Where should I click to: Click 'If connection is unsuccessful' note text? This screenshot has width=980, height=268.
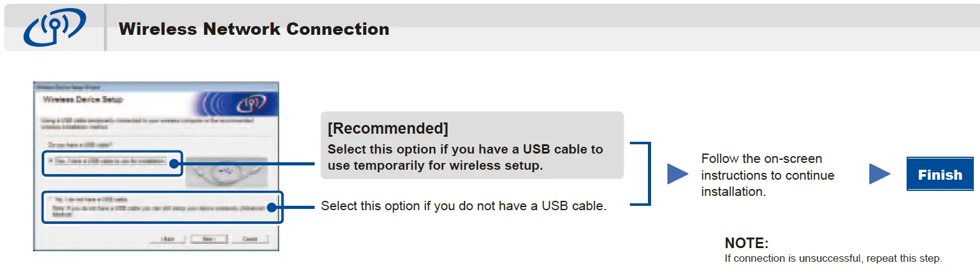click(833, 258)
